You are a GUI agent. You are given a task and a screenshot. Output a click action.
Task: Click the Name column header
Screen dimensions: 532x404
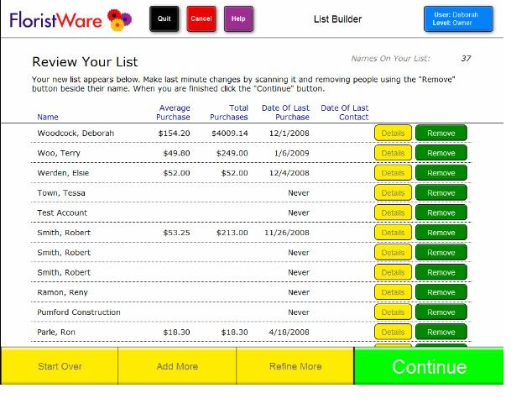(48, 117)
